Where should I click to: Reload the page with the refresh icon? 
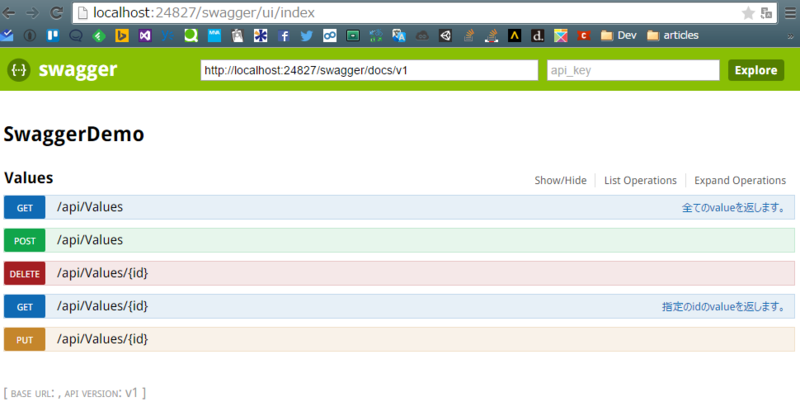pos(57,13)
